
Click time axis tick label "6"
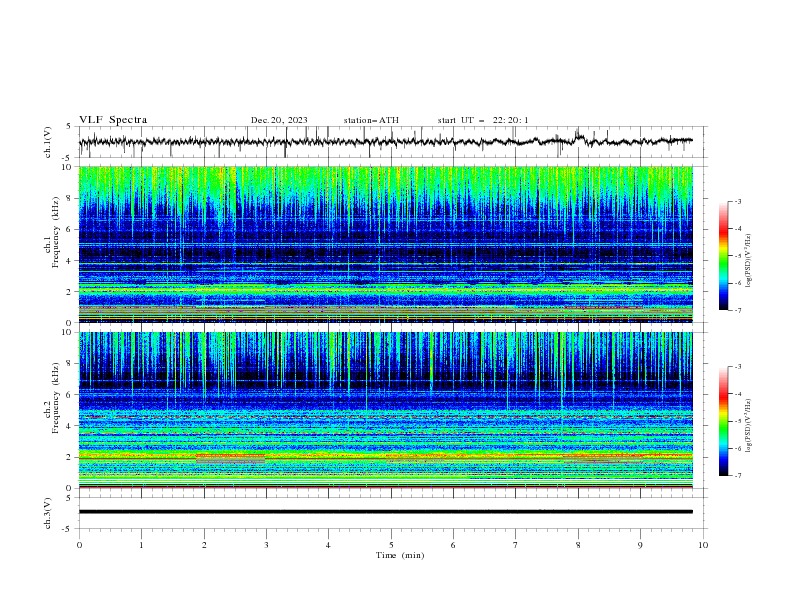[453, 545]
